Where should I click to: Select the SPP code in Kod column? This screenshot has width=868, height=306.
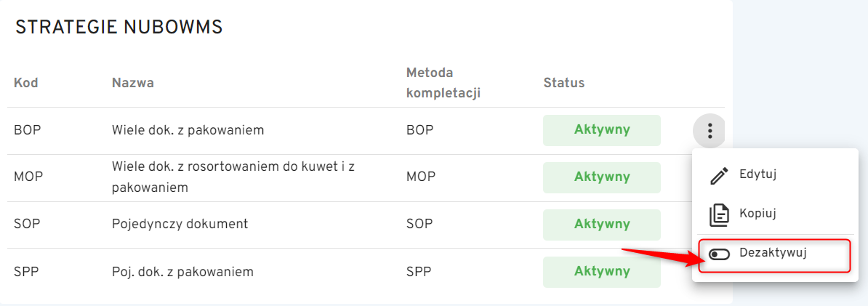tap(25, 273)
